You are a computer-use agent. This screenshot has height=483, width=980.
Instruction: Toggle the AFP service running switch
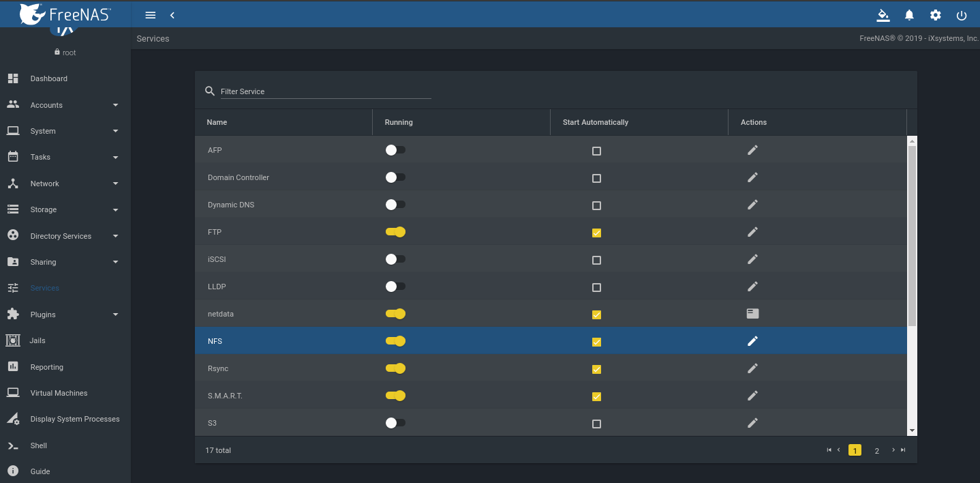pyautogui.click(x=395, y=150)
